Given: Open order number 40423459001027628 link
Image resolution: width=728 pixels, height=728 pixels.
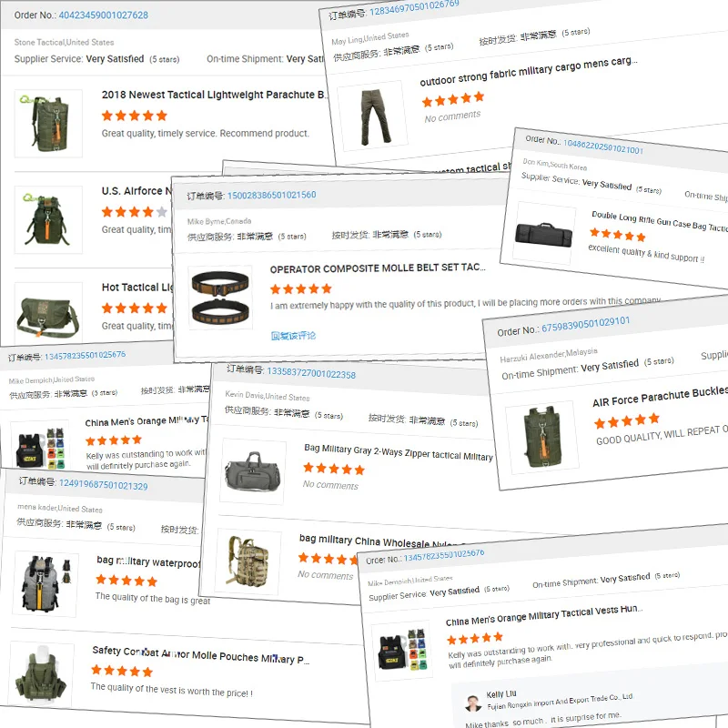Looking at the screenshot, I should [103, 15].
